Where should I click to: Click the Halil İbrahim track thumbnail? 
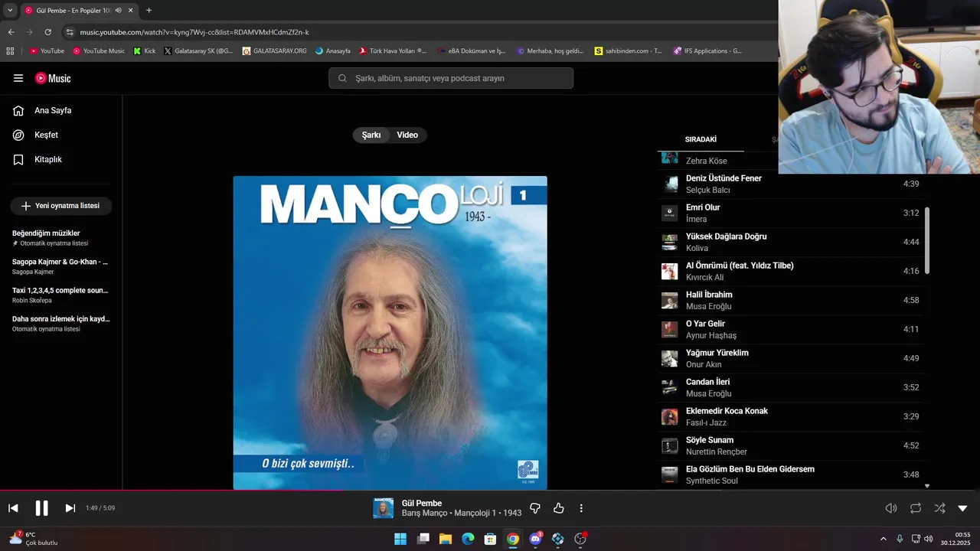[x=670, y=300]
